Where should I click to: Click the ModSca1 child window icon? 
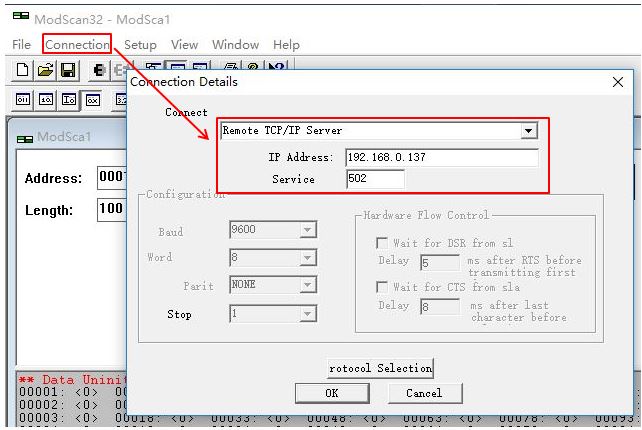25,139
